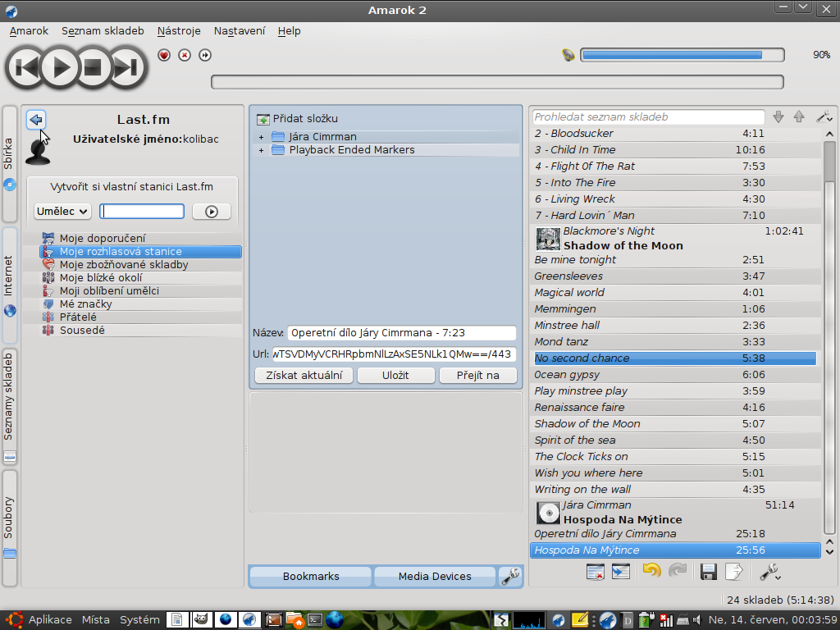Screen dimensions: 840x630
Task: Open playlist layout options dropdown
Action: pos(769,572)
